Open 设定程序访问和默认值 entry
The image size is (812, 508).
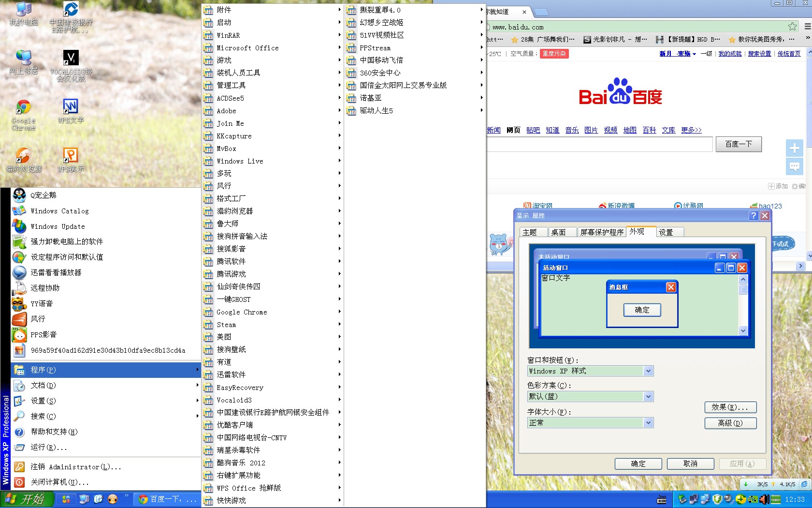point(105,257)
